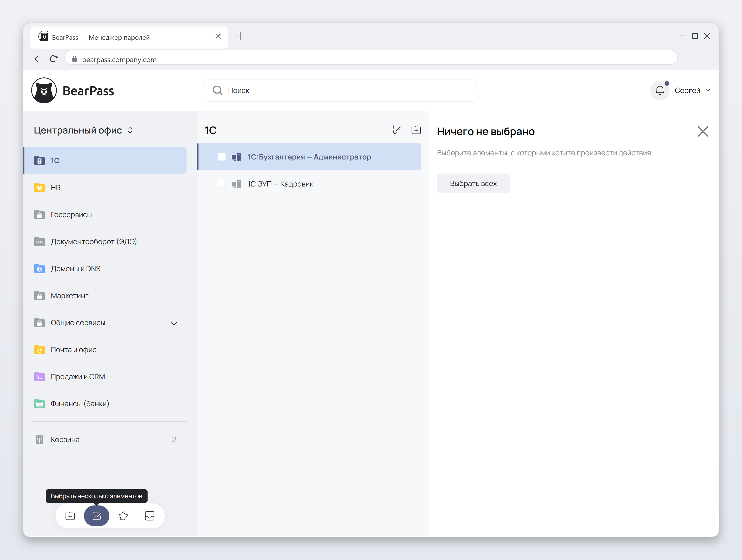
Task: Close the Ничего не выбрано panel
Action: click(x=703, y=131)
